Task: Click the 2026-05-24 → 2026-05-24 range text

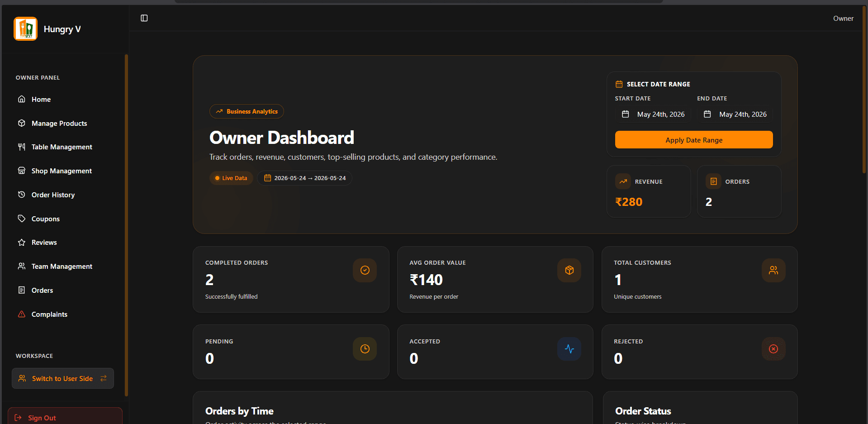Action: pyautogui.click(x=310, y=178)
